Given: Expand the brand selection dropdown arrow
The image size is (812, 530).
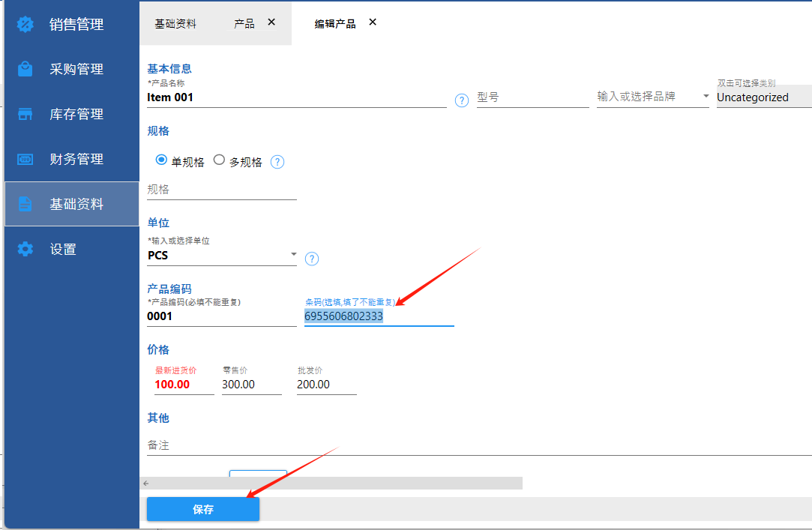Looking at the screenshot, I should (x=706, y=97).
